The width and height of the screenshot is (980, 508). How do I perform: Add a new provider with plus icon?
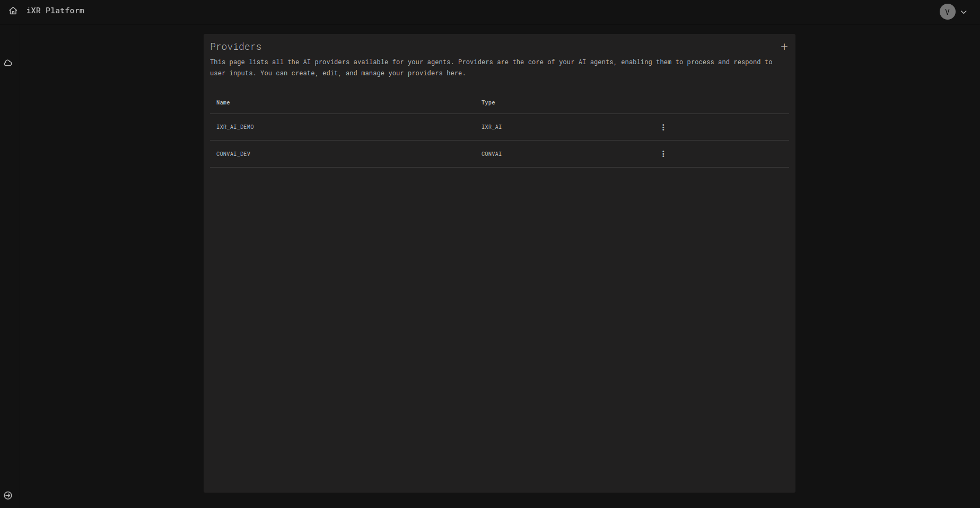click(784, 47)
